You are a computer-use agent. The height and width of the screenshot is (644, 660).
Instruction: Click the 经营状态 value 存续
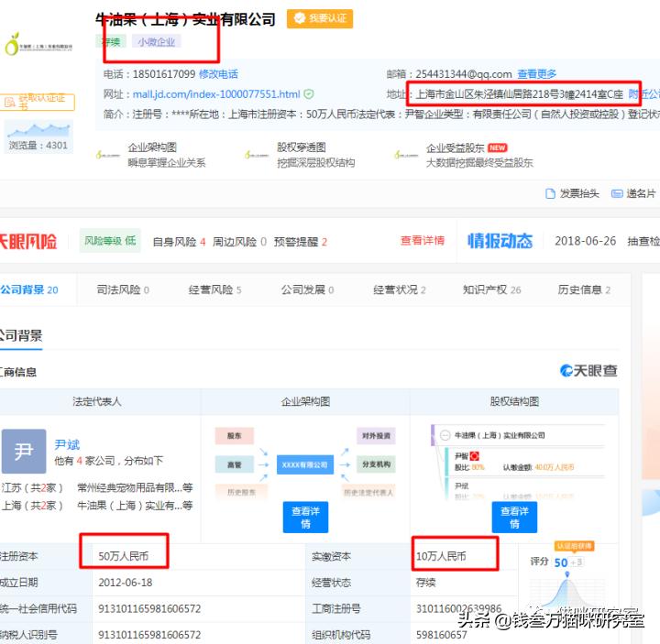[x=426, y=583]
